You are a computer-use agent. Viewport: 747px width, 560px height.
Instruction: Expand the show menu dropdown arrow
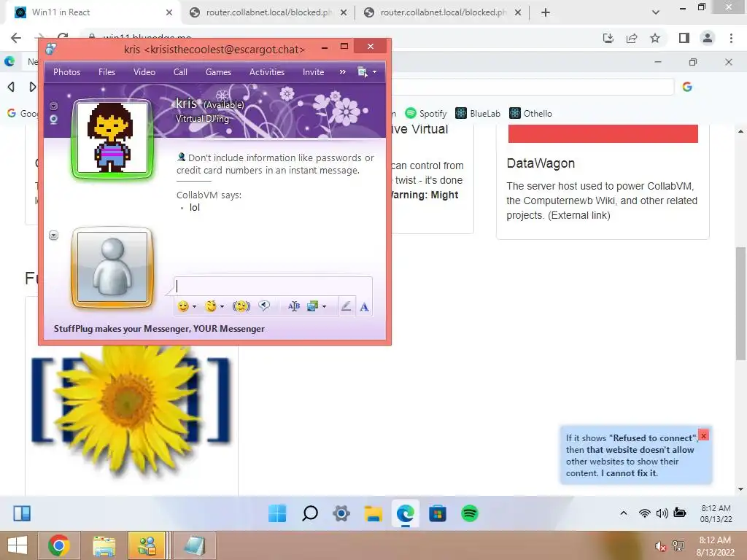point(374,72)
